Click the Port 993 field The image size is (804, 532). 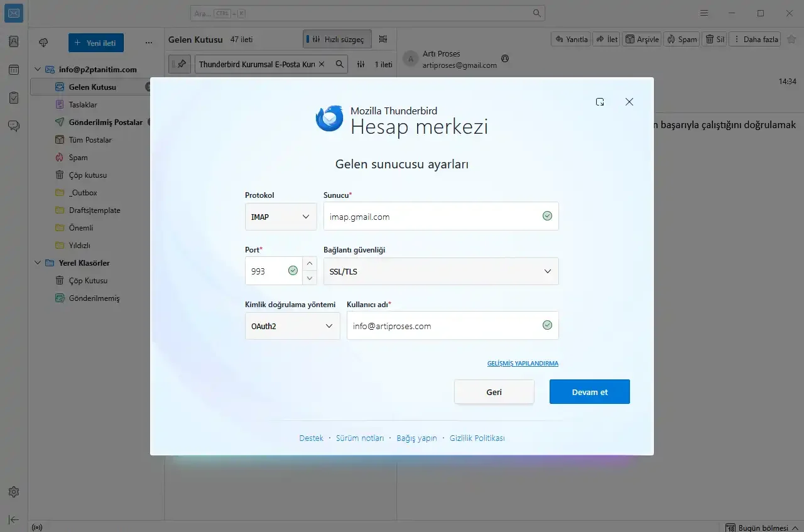[x=273, y=271]
